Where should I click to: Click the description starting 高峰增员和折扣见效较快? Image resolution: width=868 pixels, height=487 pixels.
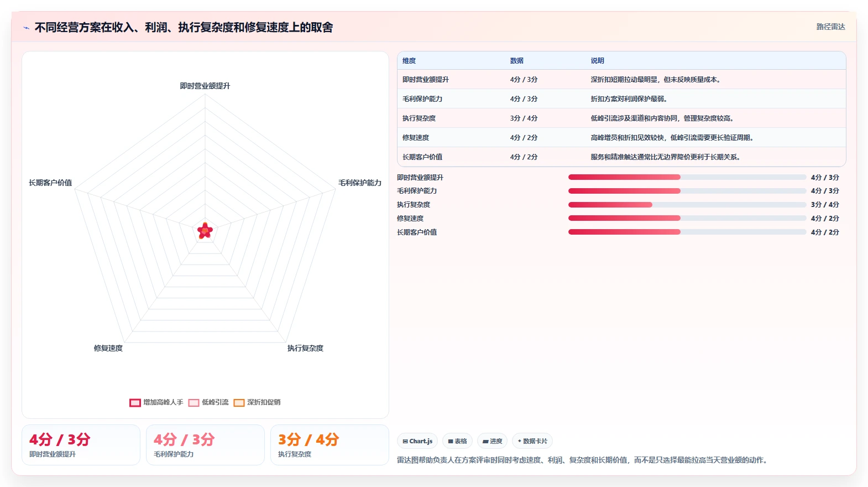coord(673,138)
